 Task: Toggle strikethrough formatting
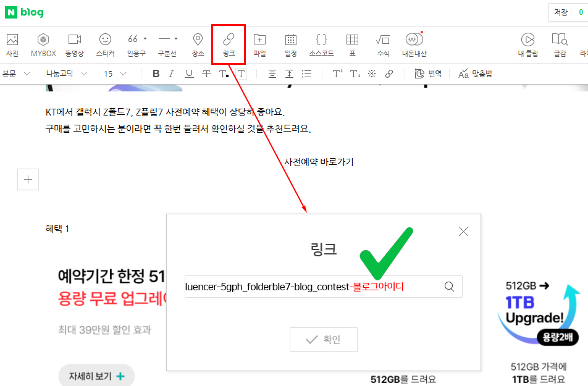(x=206, y=74)
